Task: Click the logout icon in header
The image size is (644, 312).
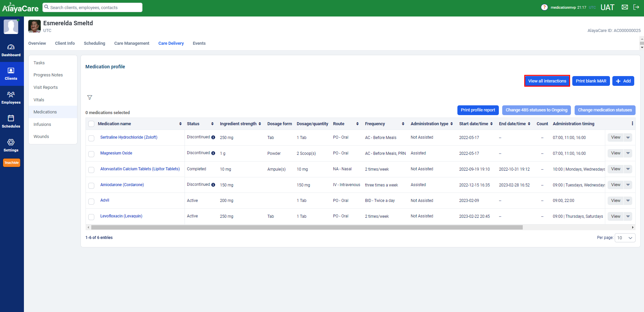Action: pyautogui.click(x=636, y=7)
